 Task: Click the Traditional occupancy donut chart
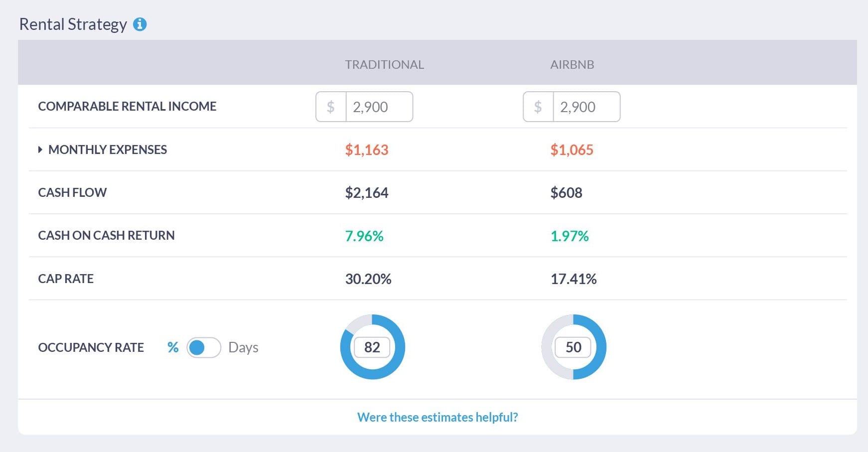pos(372,347)
